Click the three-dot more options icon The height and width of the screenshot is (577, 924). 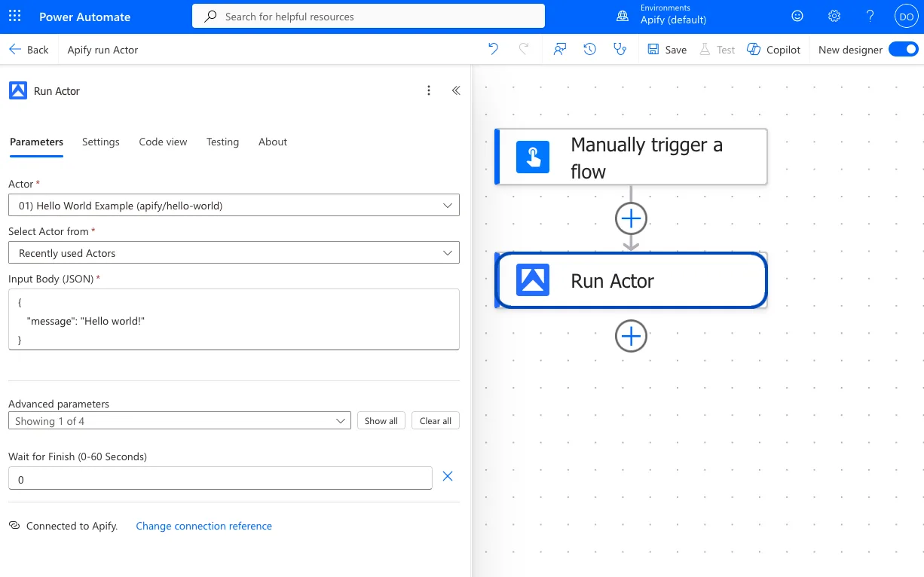point(429,90)
